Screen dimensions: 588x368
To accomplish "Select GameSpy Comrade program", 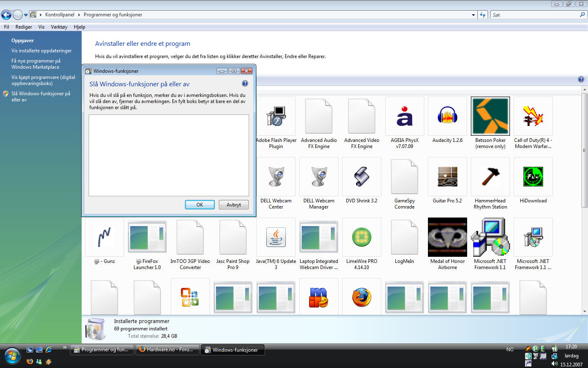I will (405, 184).
